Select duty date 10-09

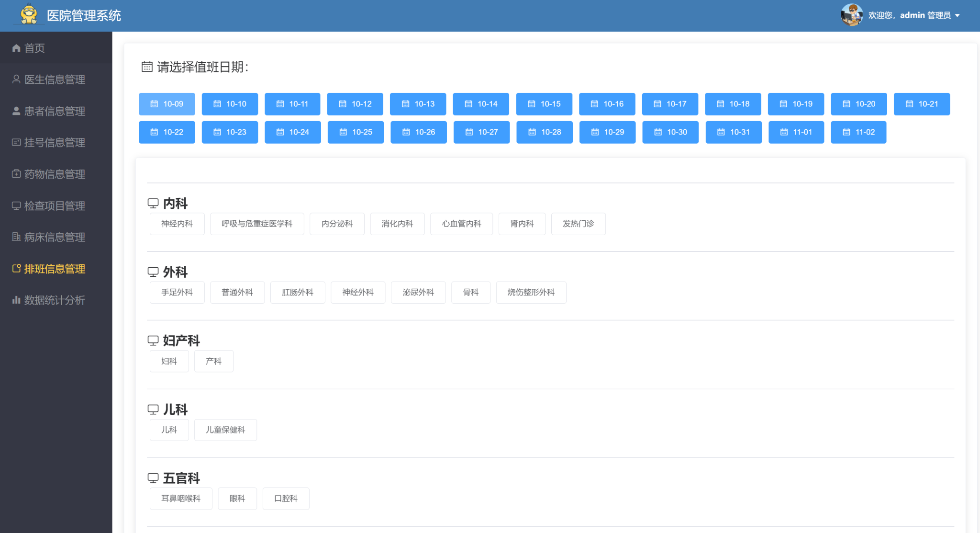pyautogui.click(x=167, y=104)
